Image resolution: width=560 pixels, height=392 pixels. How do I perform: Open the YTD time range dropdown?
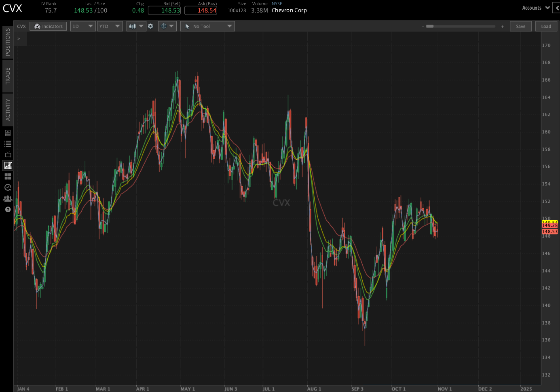point(110,26)
